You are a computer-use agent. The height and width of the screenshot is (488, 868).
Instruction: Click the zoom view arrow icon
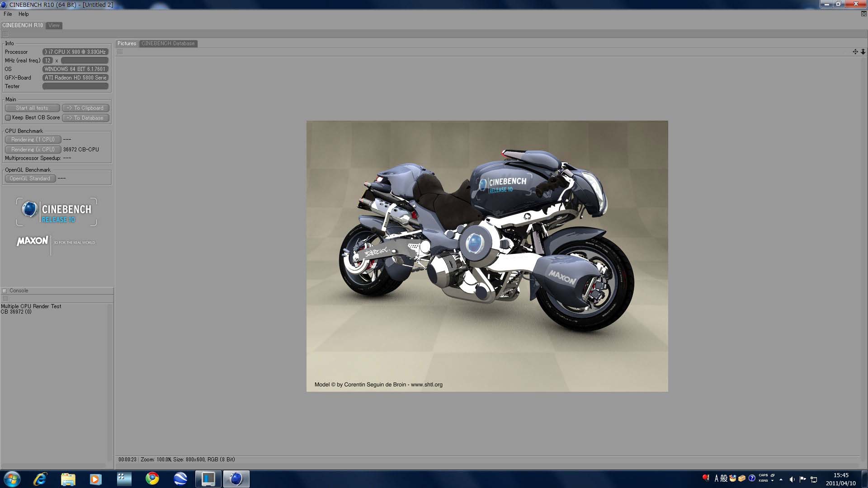tap(863, 52)
